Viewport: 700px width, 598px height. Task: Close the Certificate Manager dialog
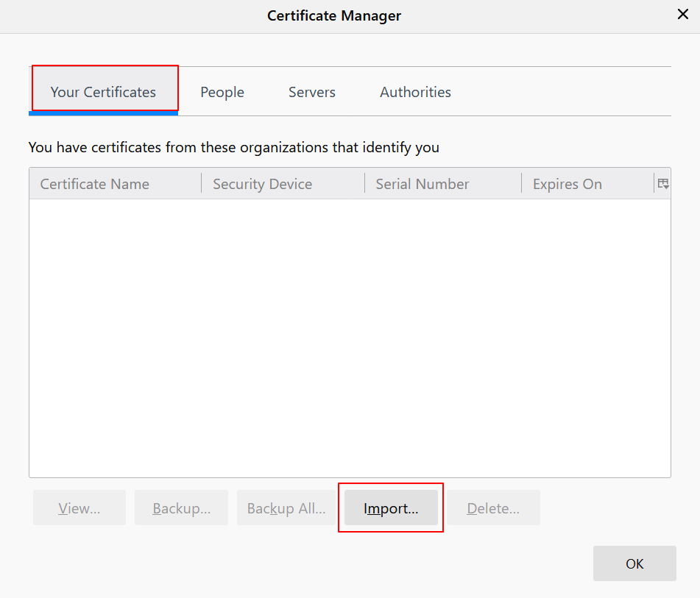pyautogui.click(x=682, y=15)
